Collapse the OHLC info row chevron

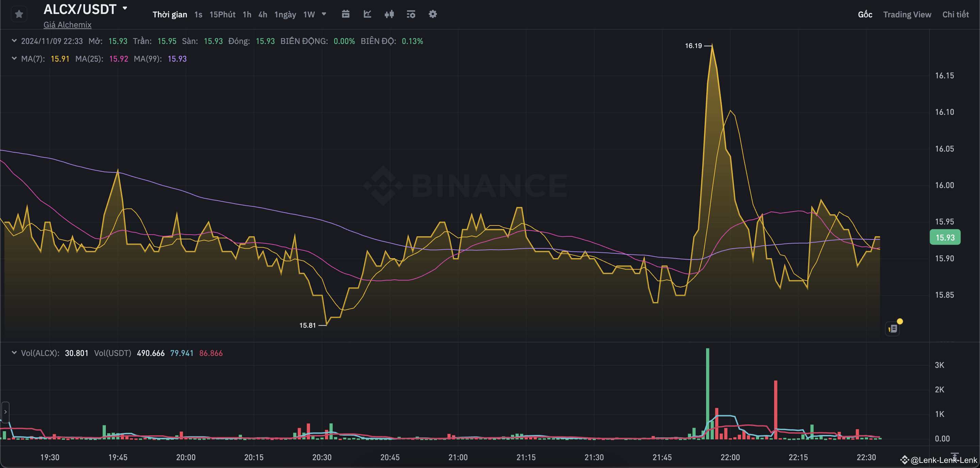pyautogui.click(x=14, y=41)
